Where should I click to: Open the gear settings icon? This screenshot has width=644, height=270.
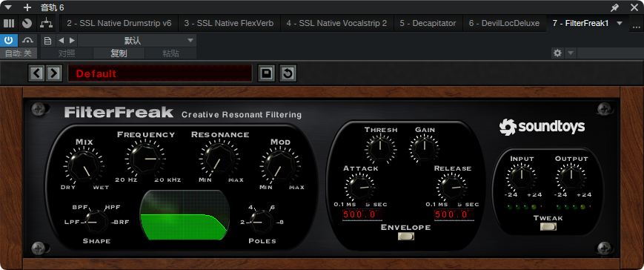[x=557, y=53]
